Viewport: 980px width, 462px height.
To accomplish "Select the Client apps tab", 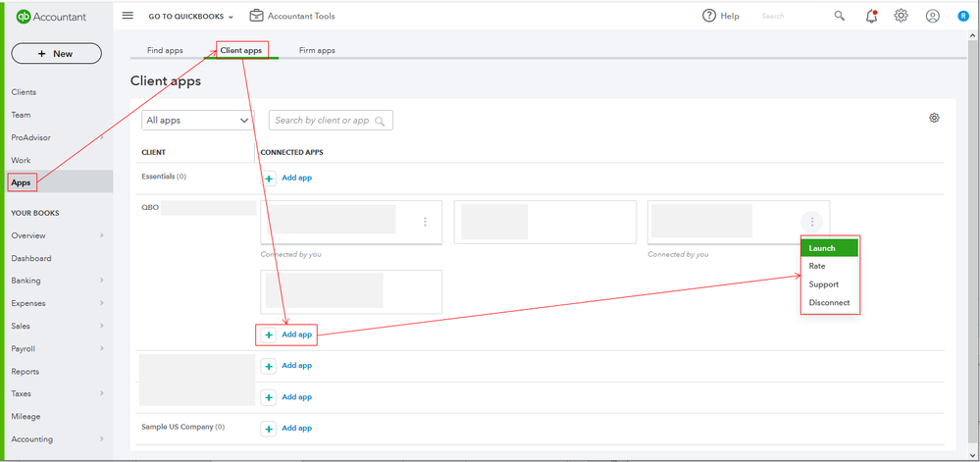I will point(241,51).
